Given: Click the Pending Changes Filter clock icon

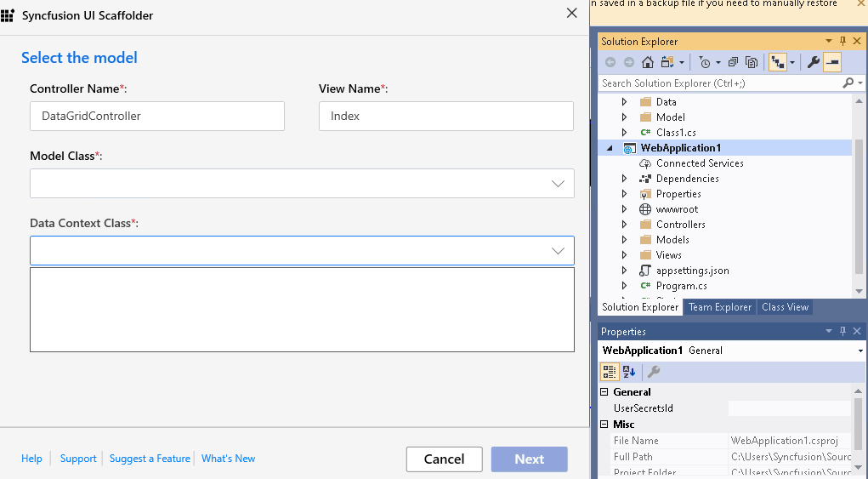Looking at the screenshot, I should (x=705, y=62).
